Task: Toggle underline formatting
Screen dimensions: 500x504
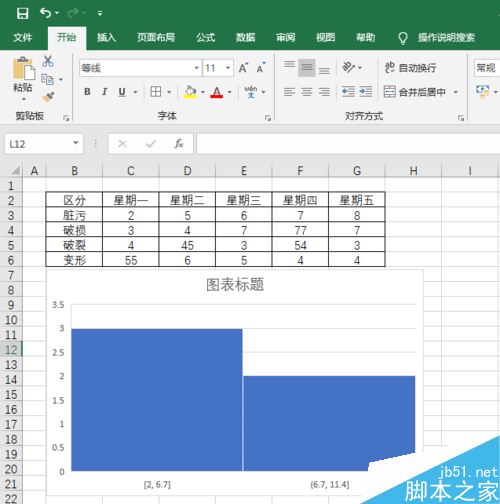Action: point(122,92)
